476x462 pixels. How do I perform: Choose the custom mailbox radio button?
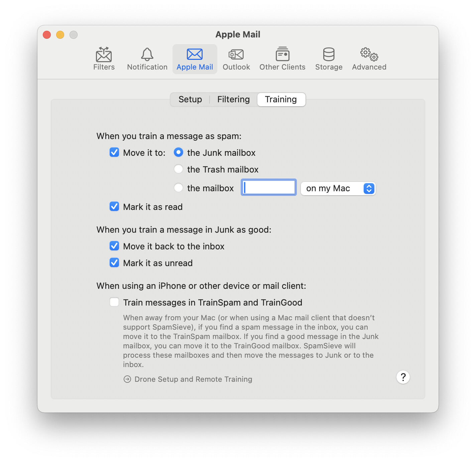[x=178, y=188]
